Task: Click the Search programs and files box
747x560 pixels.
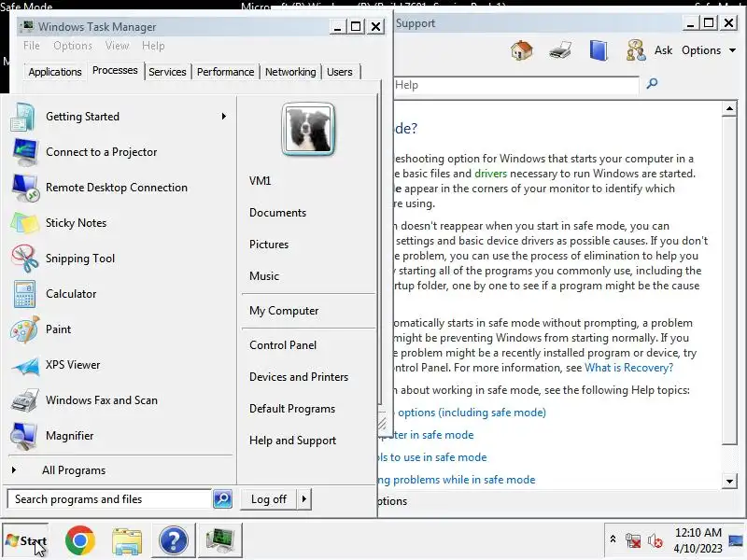Action: point(109,499)
